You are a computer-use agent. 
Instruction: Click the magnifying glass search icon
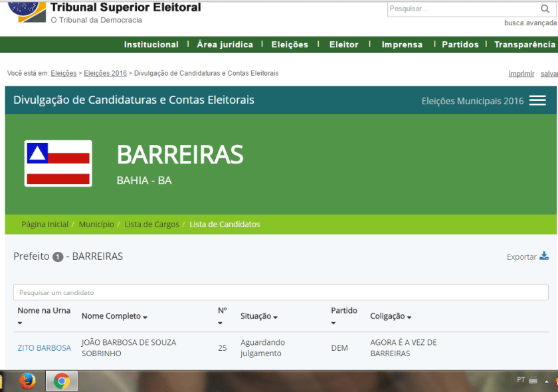pos(545,9)
